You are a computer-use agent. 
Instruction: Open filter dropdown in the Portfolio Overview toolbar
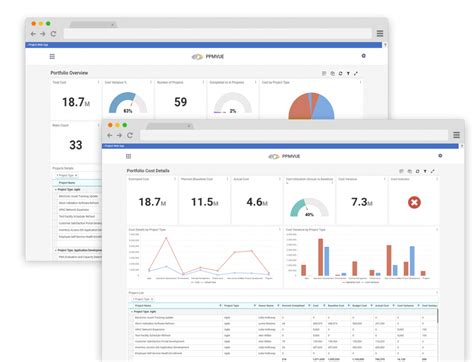pos(348,73)
